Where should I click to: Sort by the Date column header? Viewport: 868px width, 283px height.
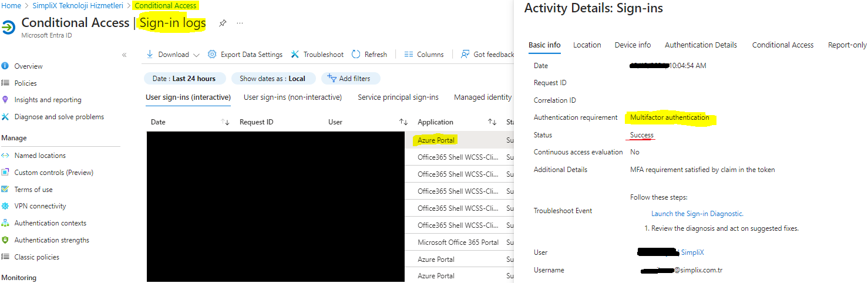click(158, 122)
